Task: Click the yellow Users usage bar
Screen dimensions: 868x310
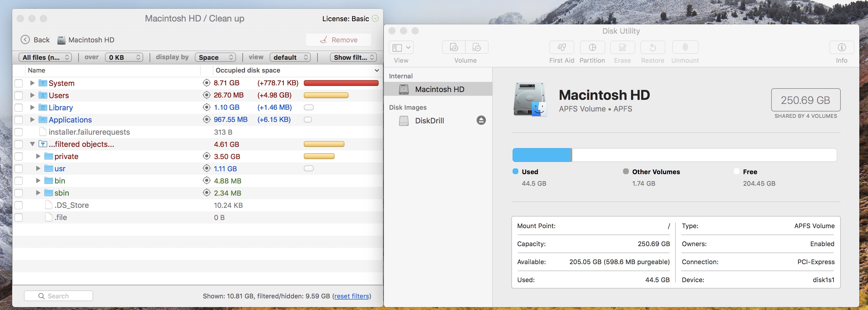Action: (x=326, y=95)
